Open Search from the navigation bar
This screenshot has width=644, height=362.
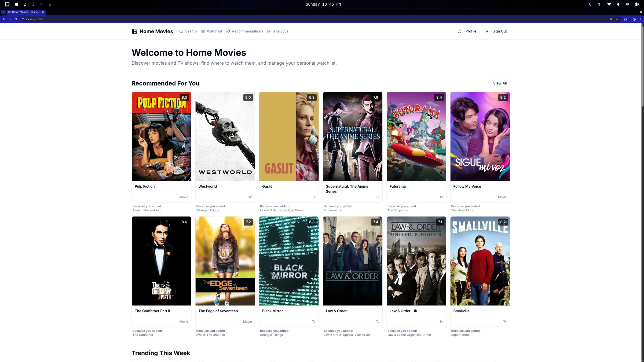click(188, 31)
